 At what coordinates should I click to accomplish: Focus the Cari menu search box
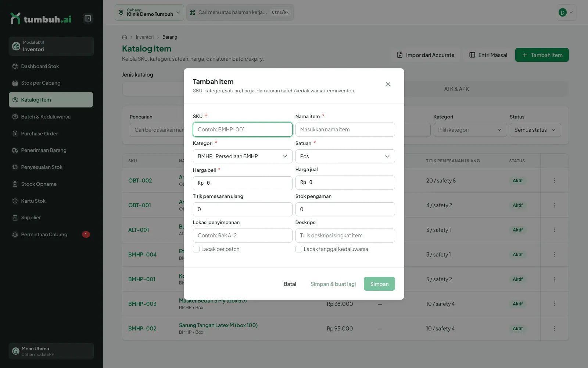point(240,13)
